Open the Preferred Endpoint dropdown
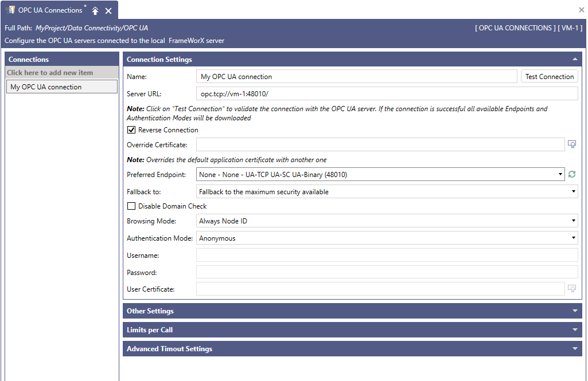588x381 pixels. (380, 174)
